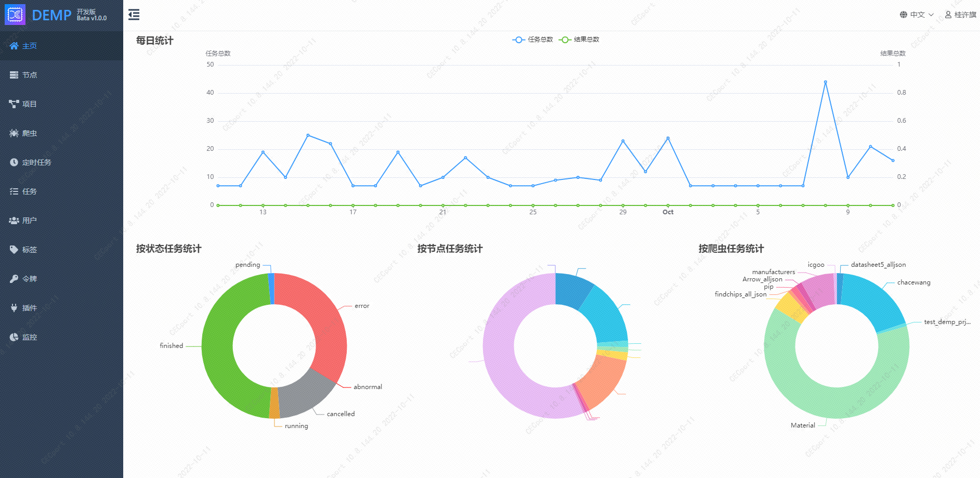Click the cyan chacewang slice in spider donut
The height and width of the screenshot is (478, 980).
873,302
